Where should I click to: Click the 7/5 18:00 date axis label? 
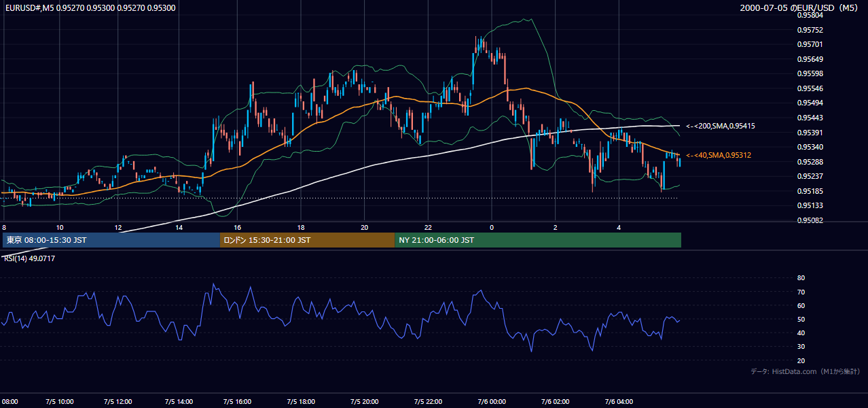(x=301, y=401)
